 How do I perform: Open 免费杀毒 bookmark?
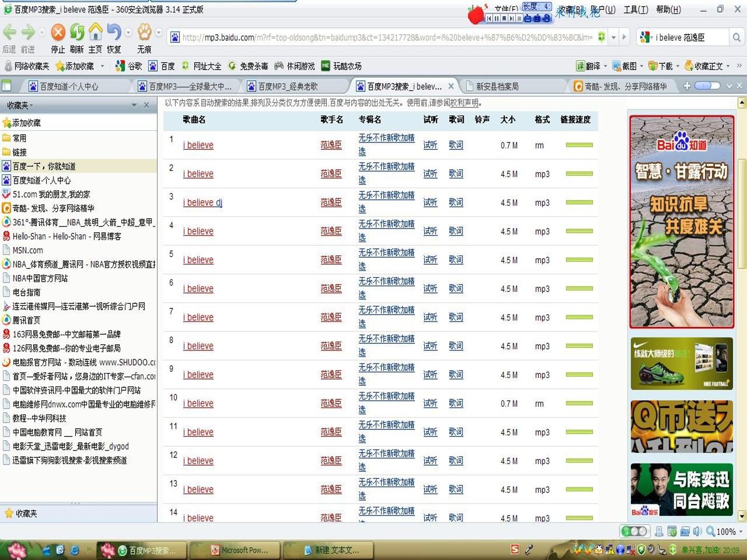pos(248,66)
